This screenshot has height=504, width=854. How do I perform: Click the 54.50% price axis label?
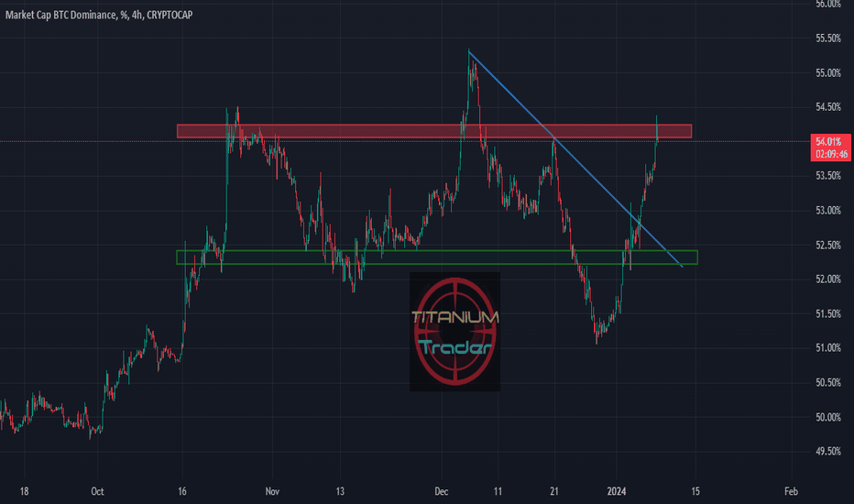pos(827,107)
